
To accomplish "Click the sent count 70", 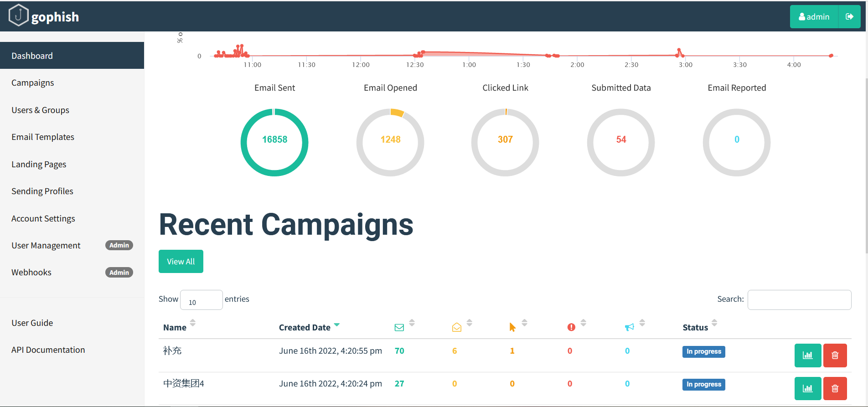I will tap(399, 351).
